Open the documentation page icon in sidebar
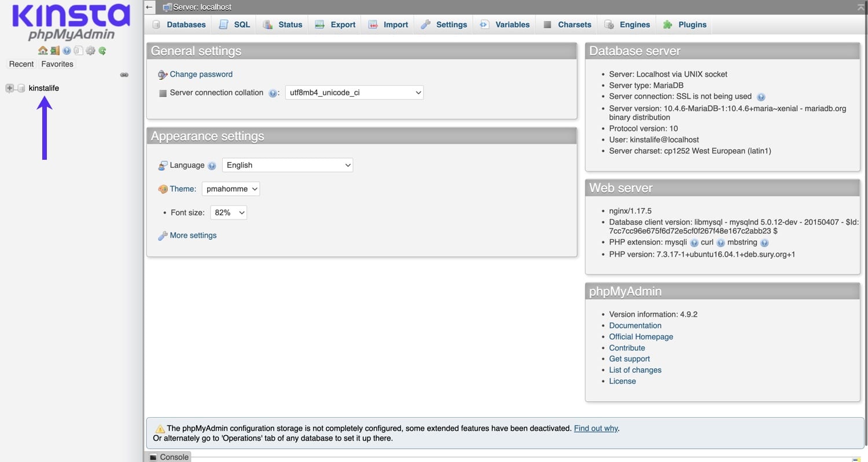This screenshot has height=462, width=868. tap(78, 50)
